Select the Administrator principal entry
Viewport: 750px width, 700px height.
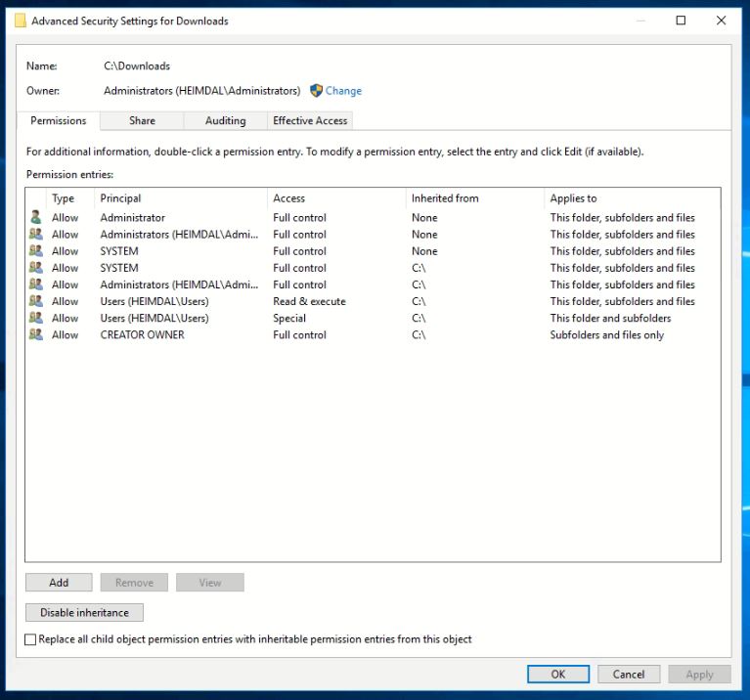point(132,218)
